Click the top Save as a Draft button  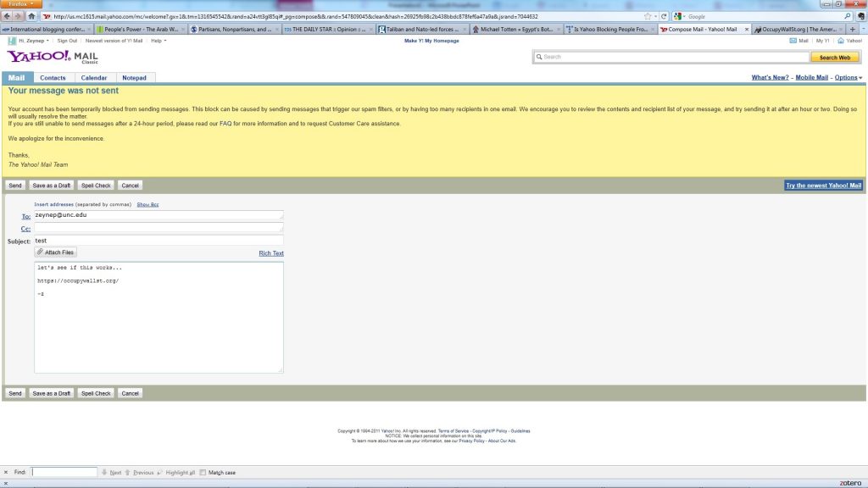pyautogui.click(x=52, y=186)
